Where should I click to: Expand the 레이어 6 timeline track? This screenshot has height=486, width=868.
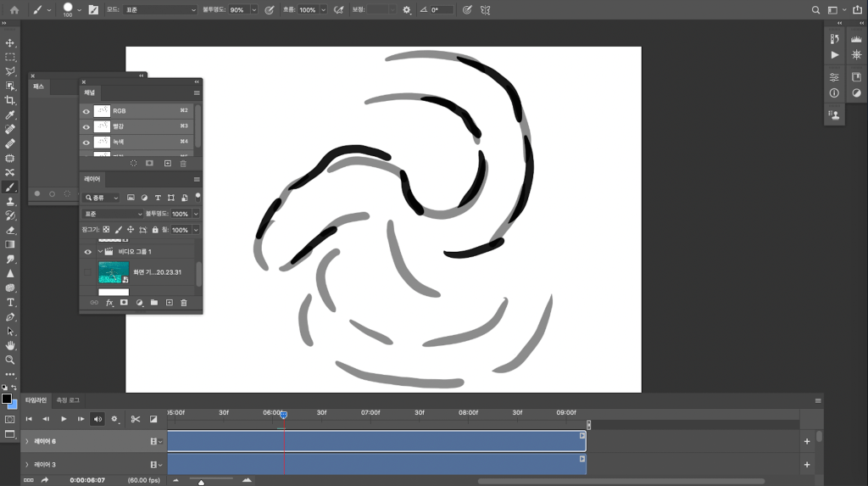(x=26, y=442)
